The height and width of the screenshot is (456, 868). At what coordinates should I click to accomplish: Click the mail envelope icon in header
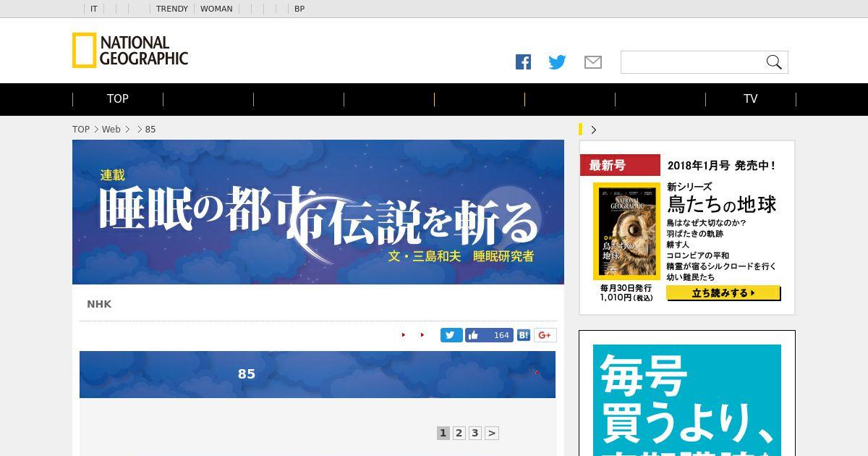(x=593, y=62)
